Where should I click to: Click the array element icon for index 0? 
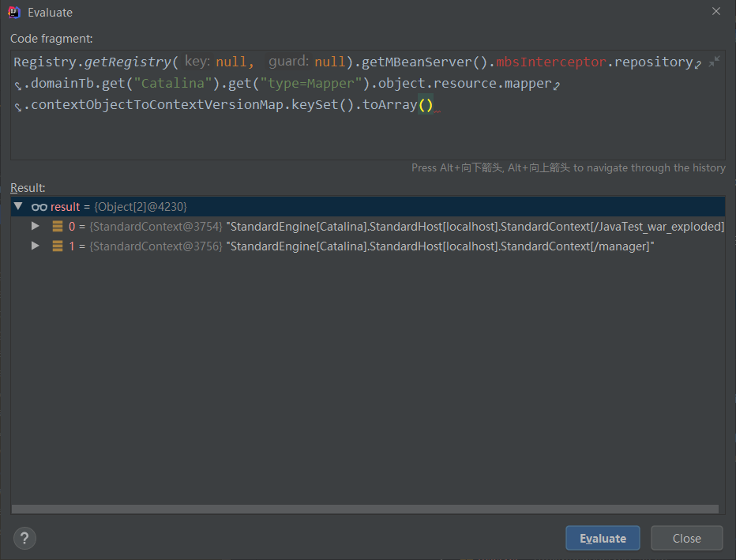point(58,226)
